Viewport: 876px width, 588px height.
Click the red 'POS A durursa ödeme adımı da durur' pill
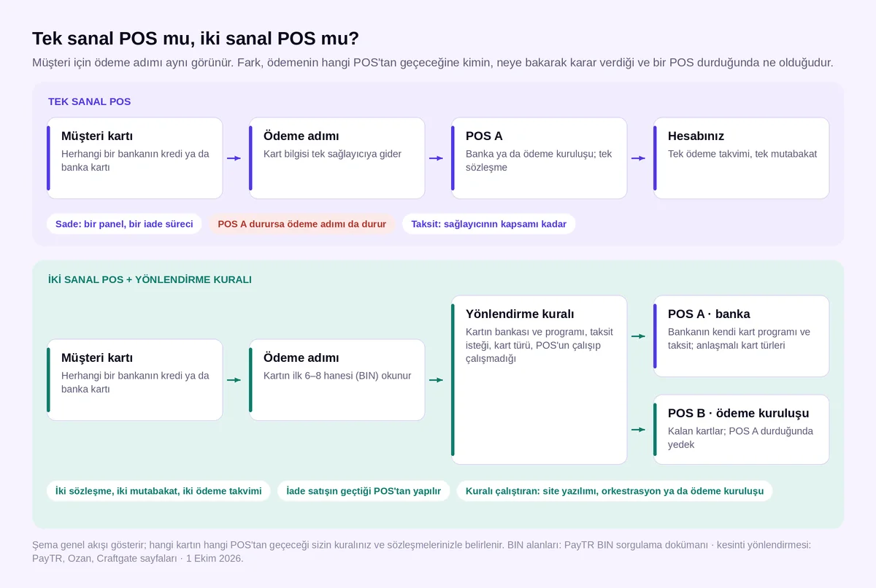click(302, 224)
